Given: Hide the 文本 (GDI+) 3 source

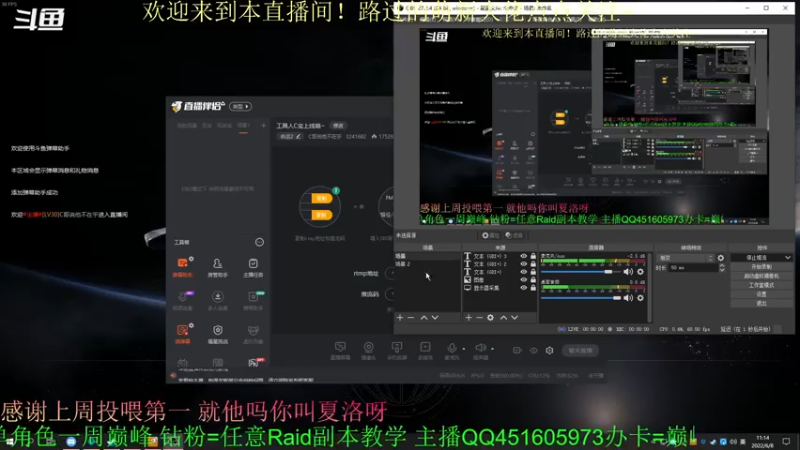Looking at the screenshot, I should coord(523,256).
